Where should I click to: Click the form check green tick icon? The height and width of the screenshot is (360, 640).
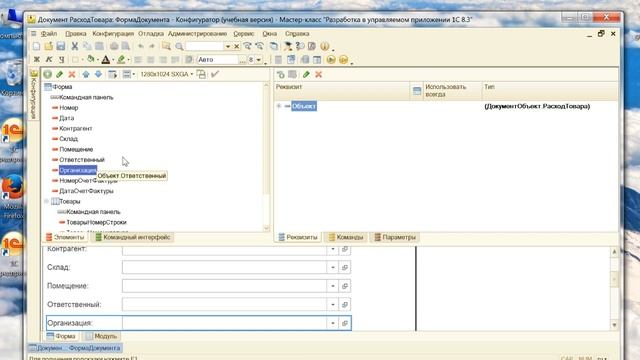coord(215,74)
